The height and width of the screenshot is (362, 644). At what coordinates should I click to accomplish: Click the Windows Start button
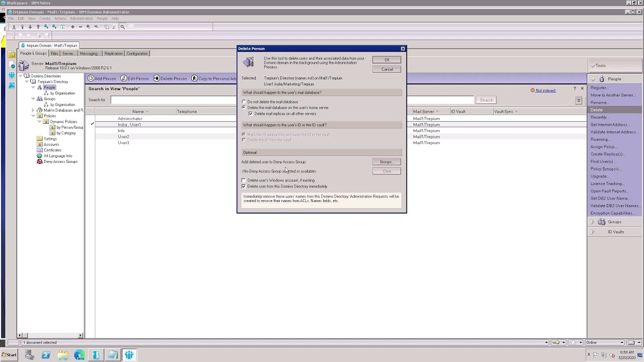[9, 355]
